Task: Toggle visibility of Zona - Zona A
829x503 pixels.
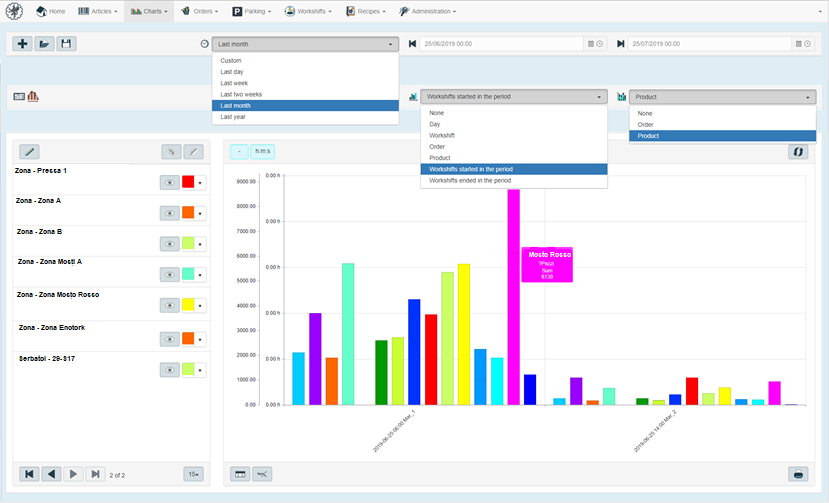Action: coord(170,213)
